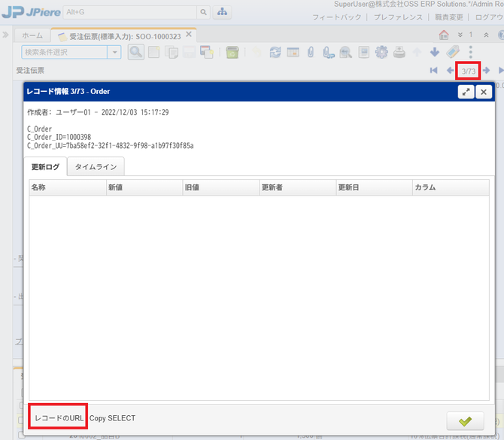Click into the Alt+G global search field

click(x=130, y=12)
